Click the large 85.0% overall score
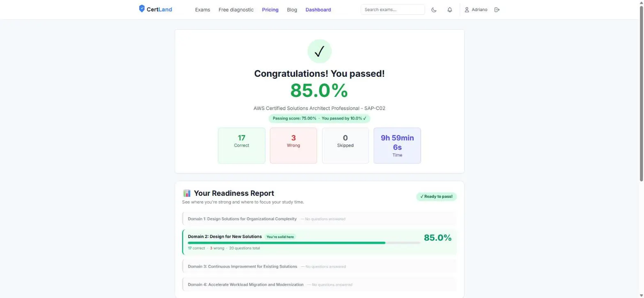 point(319,91)
